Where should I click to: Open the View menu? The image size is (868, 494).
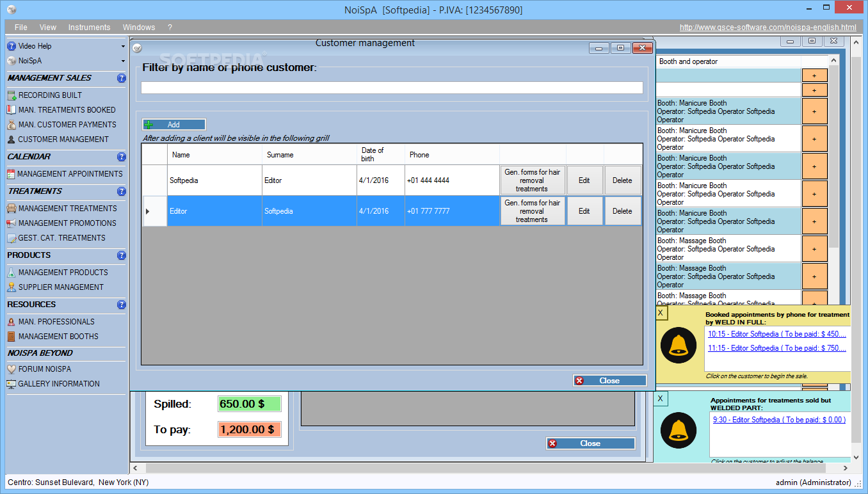click(48, 28)
